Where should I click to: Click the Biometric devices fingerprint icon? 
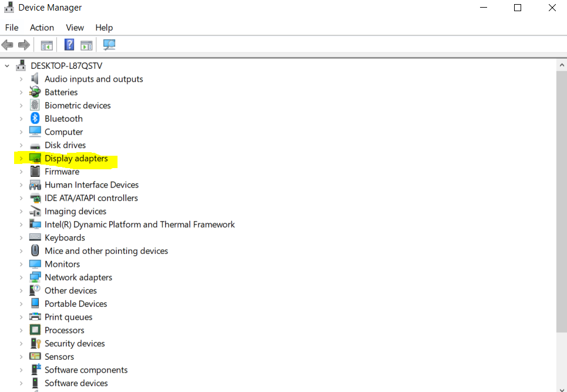click(x=35, y=106)
